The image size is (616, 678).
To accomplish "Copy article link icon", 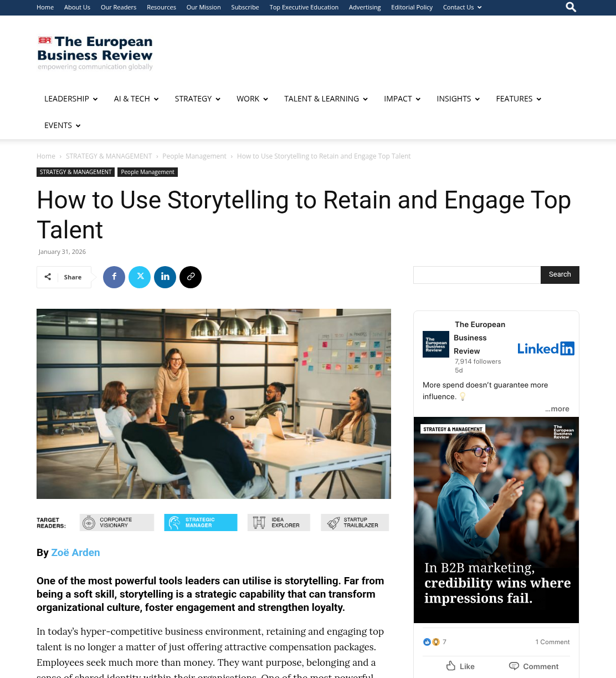I will pos(191,277).
